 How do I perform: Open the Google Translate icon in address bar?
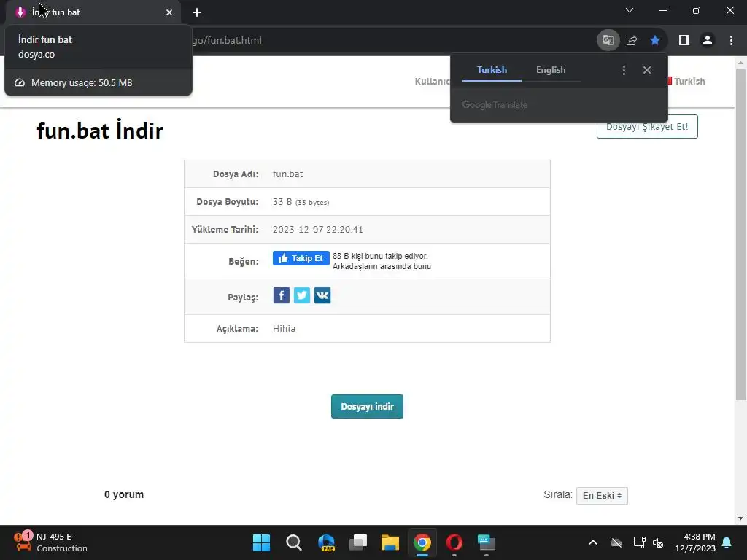click(x=608, y=41)
